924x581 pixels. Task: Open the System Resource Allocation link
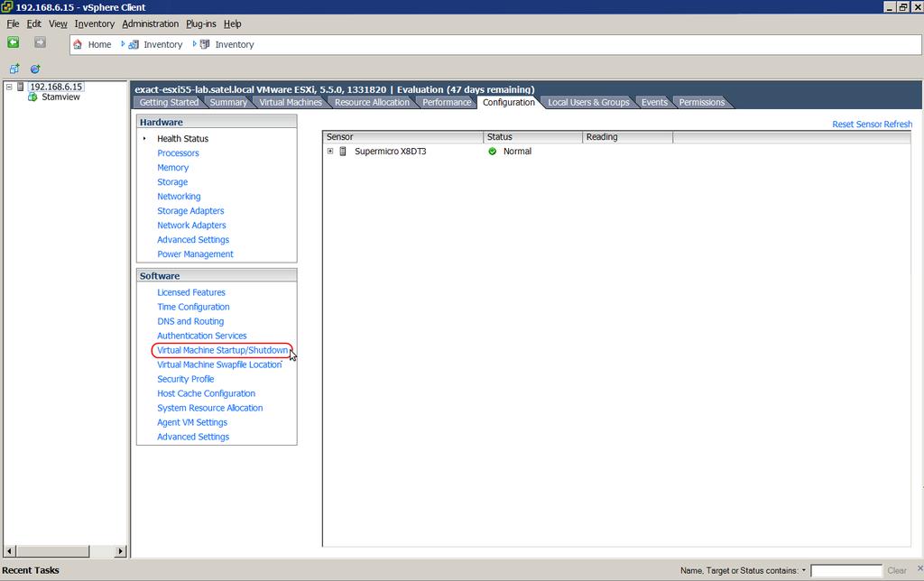[209, 408]
